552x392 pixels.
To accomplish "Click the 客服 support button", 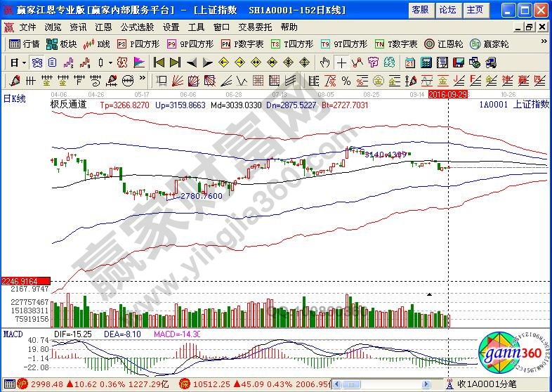I will pos(421,10).
